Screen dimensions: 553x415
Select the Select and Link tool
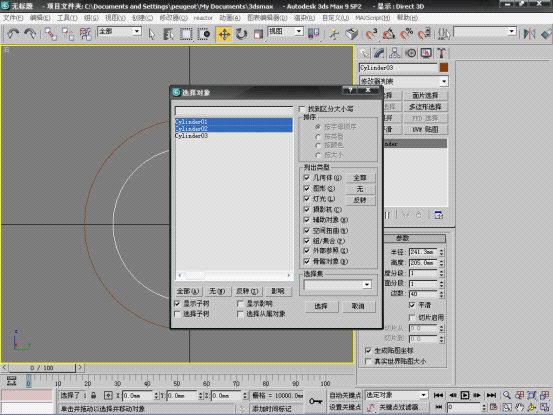pyautogui.click(x=50, y=34)
